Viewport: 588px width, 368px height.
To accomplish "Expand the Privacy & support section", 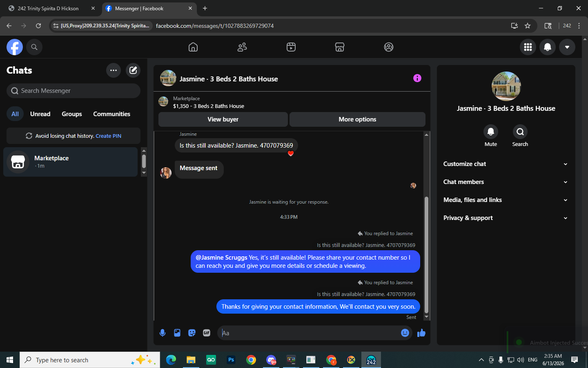I will tap(506, 218).
